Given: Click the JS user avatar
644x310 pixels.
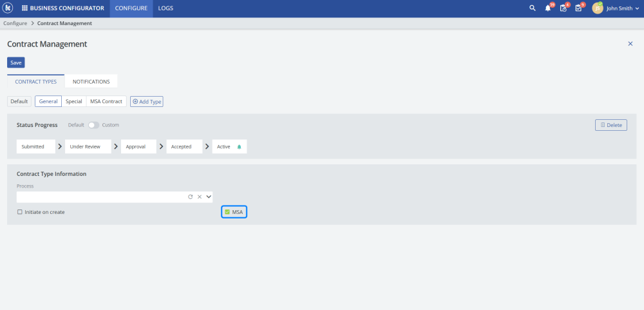Looking at the screenshot, I should pyautogui.click(x=598, y=8).
